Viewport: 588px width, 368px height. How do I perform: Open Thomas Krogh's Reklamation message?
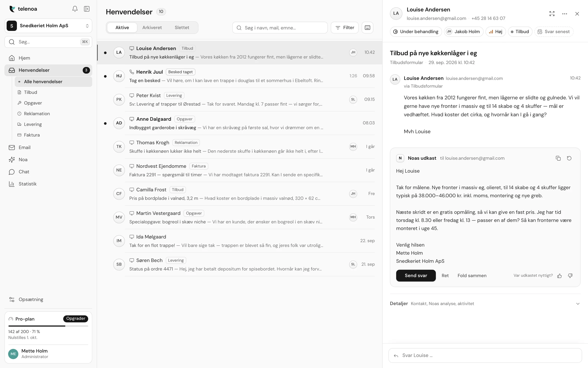click(x=240, y=147)
